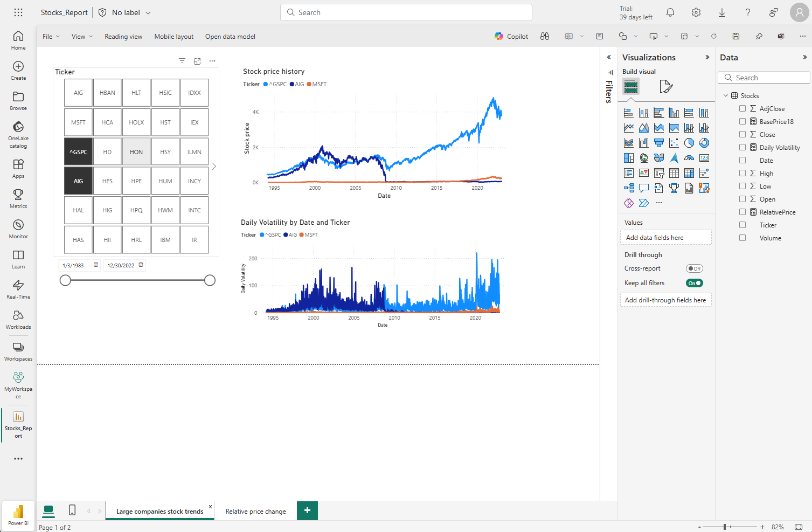Tick the Close field checkbox

tap(742, 134)
